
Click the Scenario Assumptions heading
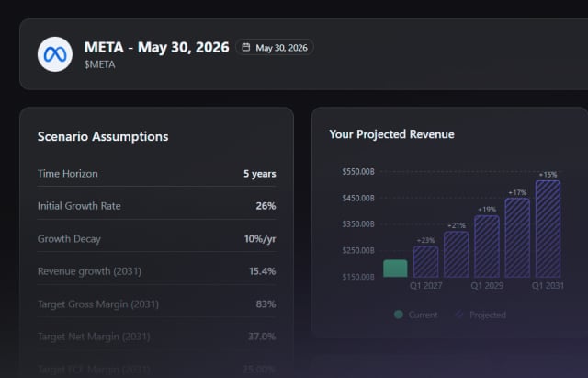pyautogui.click(x=103, y=136)
